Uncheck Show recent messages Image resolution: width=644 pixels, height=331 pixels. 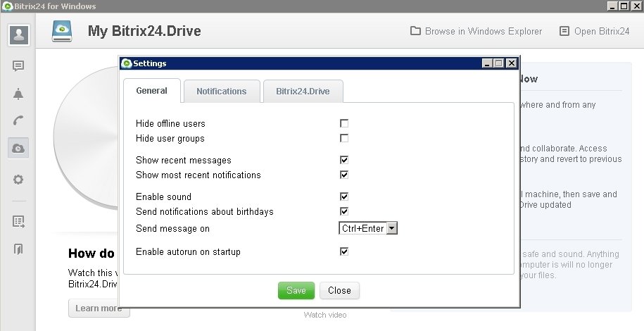click(x=344, y=160)
